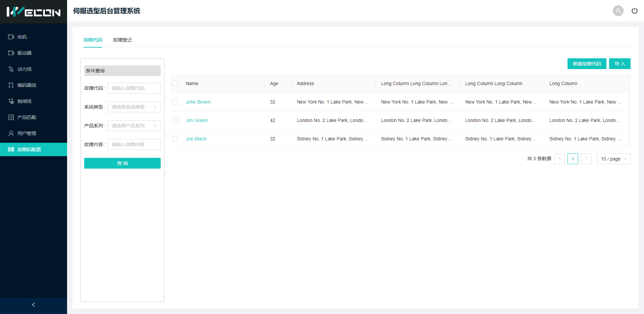644x314 pixels.
Task: Click the encoder cable (编码器线) icon
Action: (11, 85)
